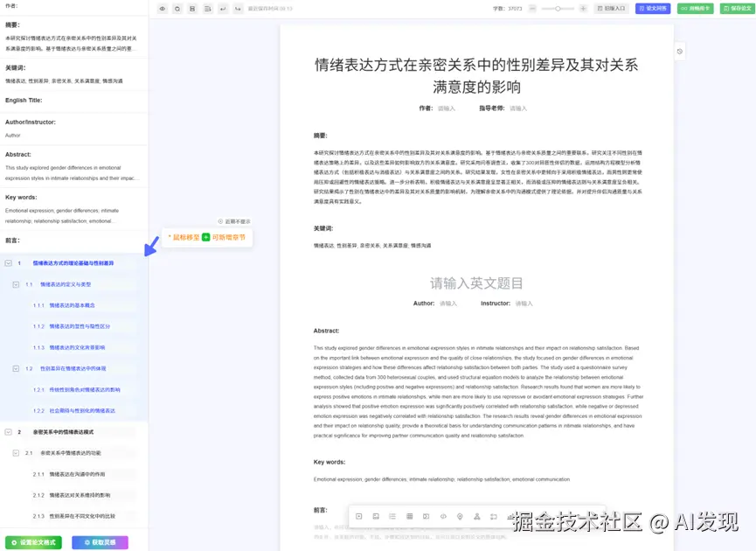Increase zoom with the plus button
The width and height of the screenshot is (756, 551).
point(583,9)
